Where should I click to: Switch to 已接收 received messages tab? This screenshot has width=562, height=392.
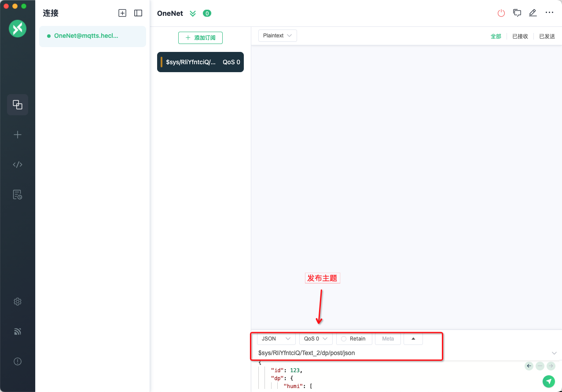(x=520, y=37)
